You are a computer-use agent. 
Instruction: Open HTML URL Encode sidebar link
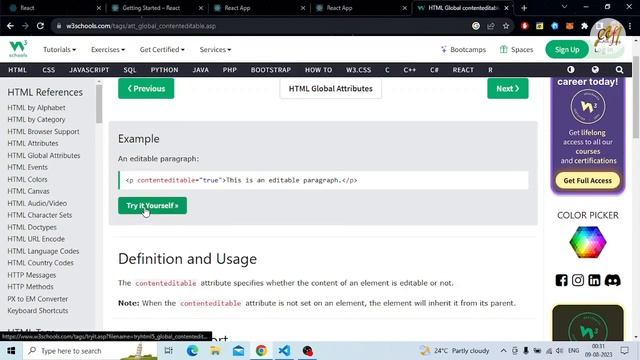pos(36,239)
